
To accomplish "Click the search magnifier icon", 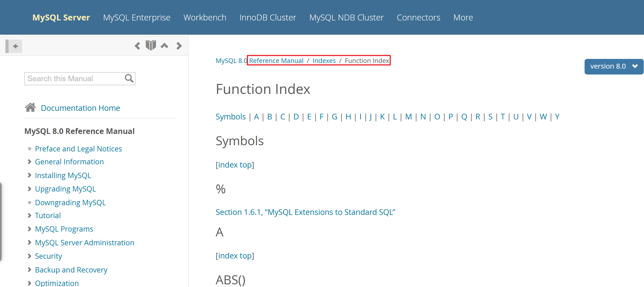I will (x=129, y=78).
